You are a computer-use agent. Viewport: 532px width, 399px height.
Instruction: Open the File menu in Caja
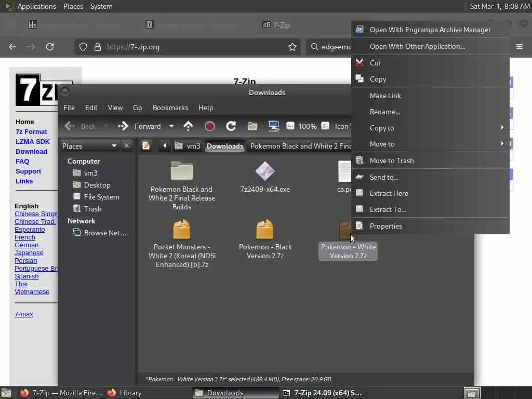[69, 108]
